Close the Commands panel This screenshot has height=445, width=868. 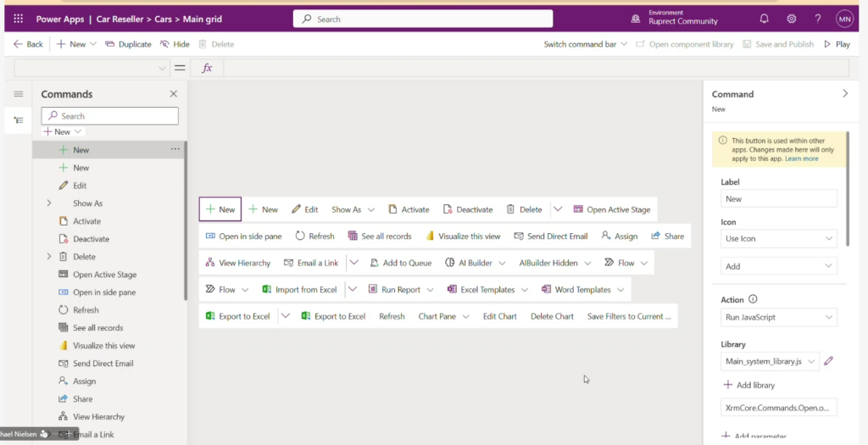coord(174,94)
